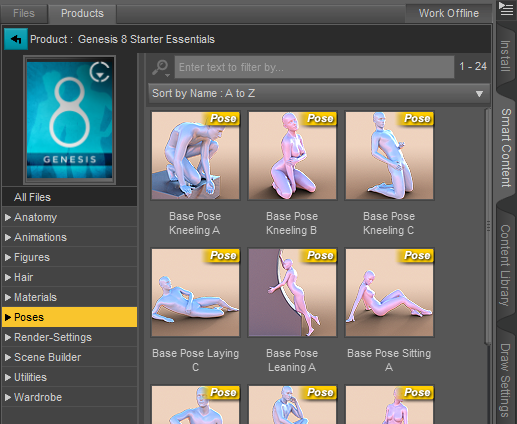Expand the Anatomy category arrow
This screenshot has height=424, width=517.
8,217
